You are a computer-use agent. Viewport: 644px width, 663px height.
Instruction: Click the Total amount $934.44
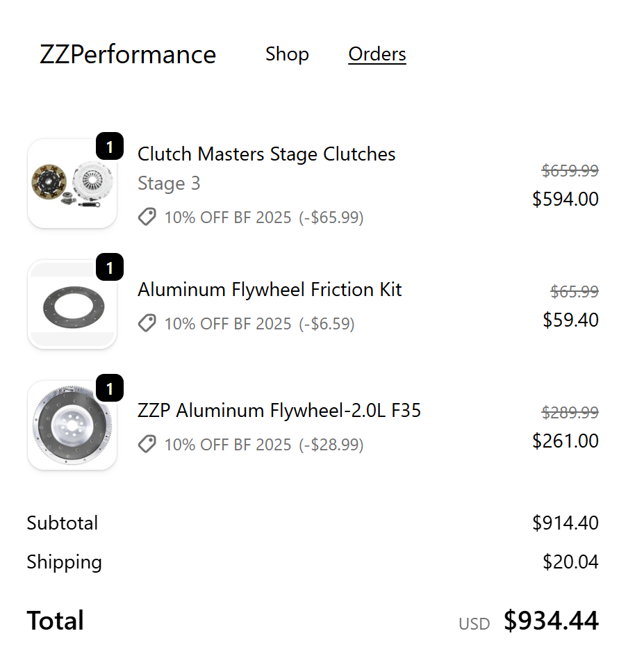(x=551, y=621)
